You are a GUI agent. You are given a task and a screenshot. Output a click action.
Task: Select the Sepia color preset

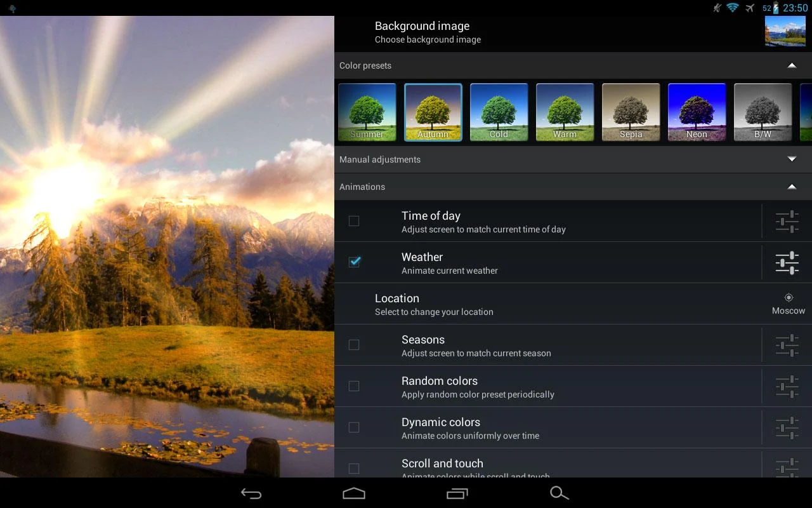pyautogui.click(x=631, y=112)
